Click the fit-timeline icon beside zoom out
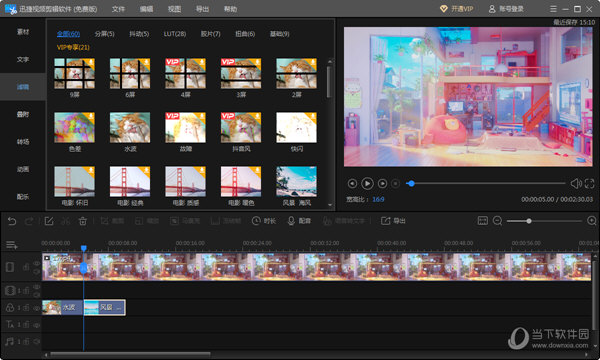600x360 pixels. point(483,221)
